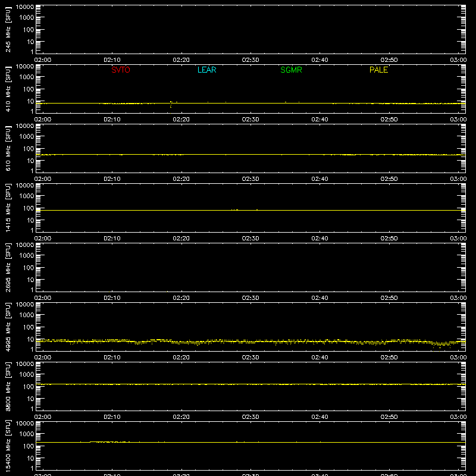Select the 15400 MHz [SFU] axis title
Viewport: 476px width, 476px height.
point(8,446)
